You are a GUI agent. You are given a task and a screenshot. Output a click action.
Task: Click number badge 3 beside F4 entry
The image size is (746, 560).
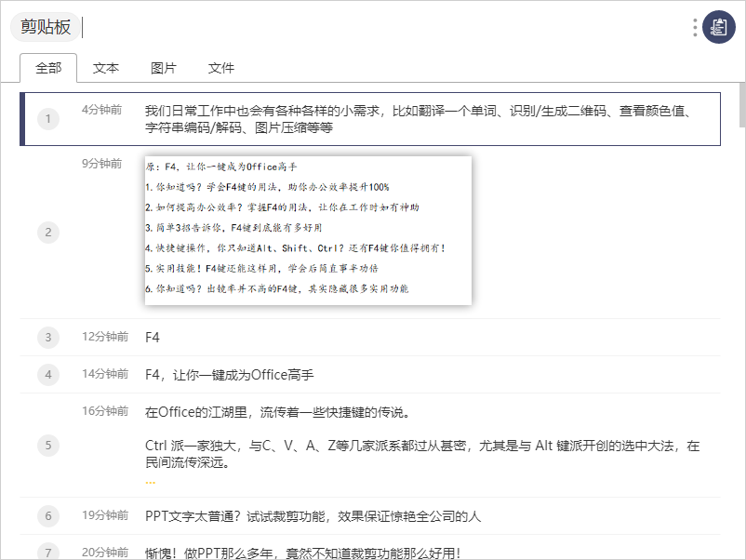(48, 338)
